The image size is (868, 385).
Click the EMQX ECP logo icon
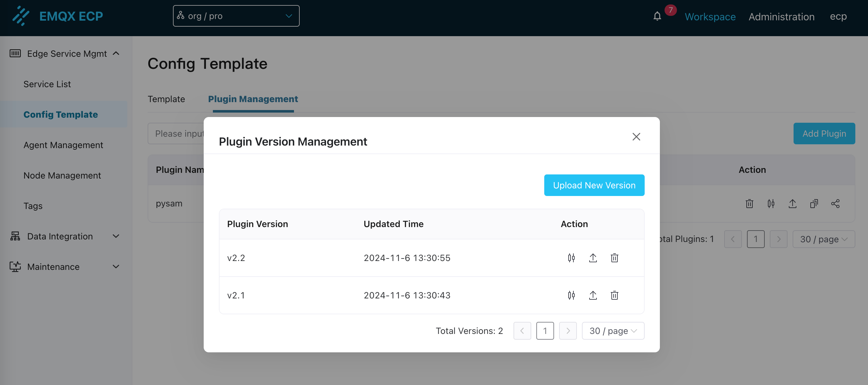coord(21,16)
